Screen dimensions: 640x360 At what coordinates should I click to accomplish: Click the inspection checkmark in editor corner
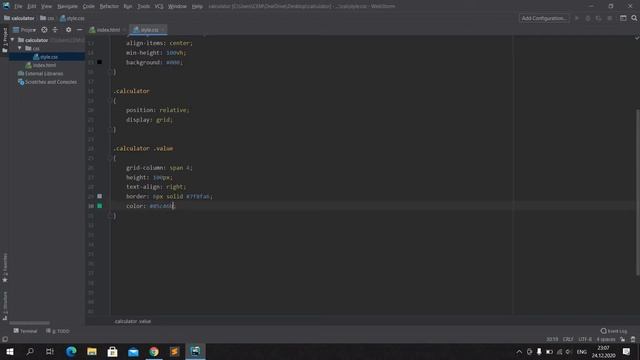[x=636, y=38]
